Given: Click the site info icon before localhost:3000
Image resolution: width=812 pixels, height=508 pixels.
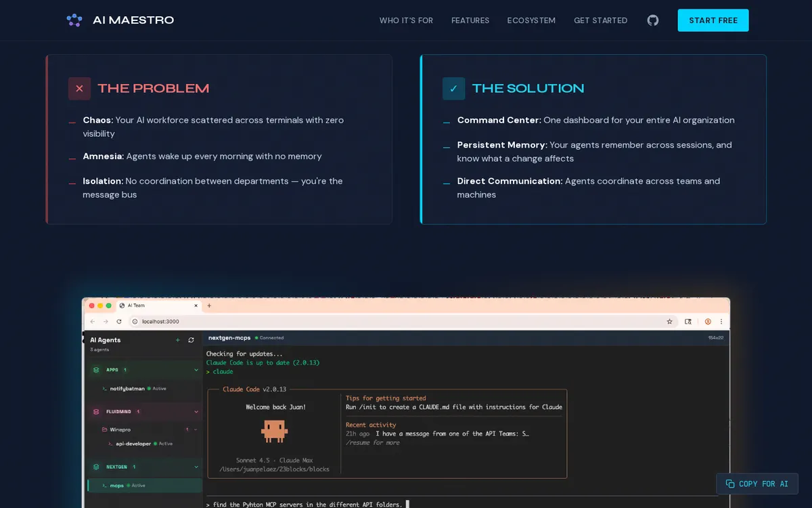Looking at the screenshot, I should (x=135, y=322).
